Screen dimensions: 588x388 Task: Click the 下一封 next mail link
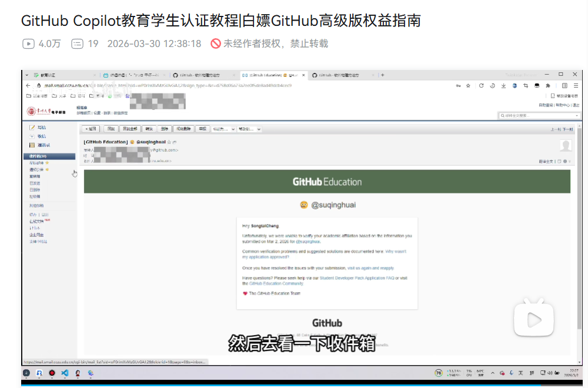[x=567, y=129]
